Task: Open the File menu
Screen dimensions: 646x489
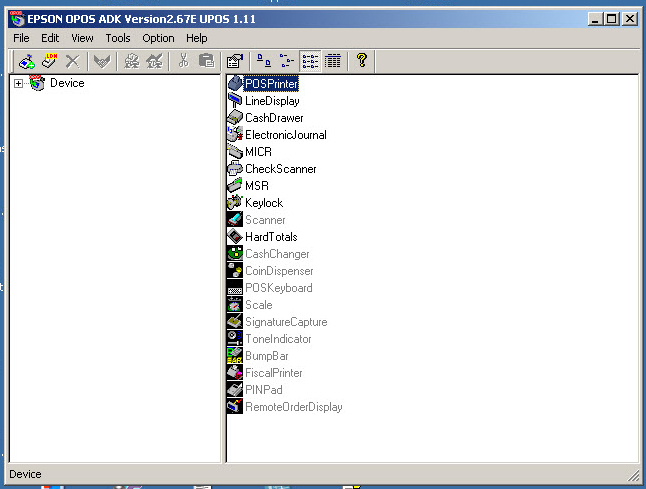Action: pyautogui.click(x=21, y=38)
